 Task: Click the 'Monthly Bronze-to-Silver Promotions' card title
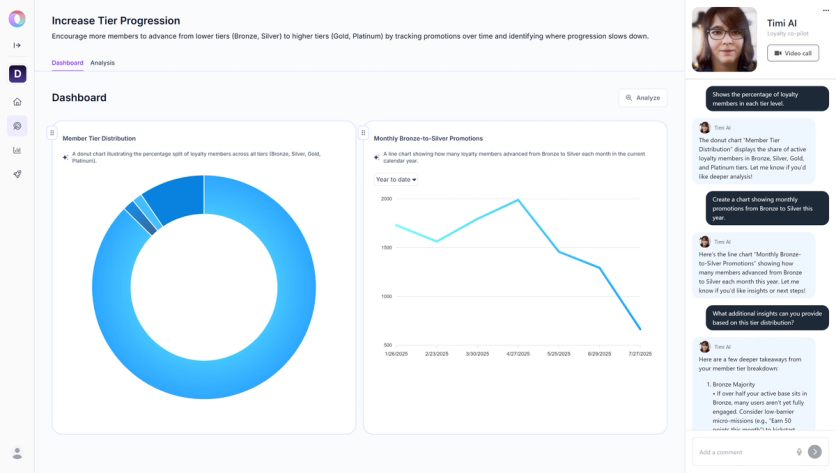point(428,139)
